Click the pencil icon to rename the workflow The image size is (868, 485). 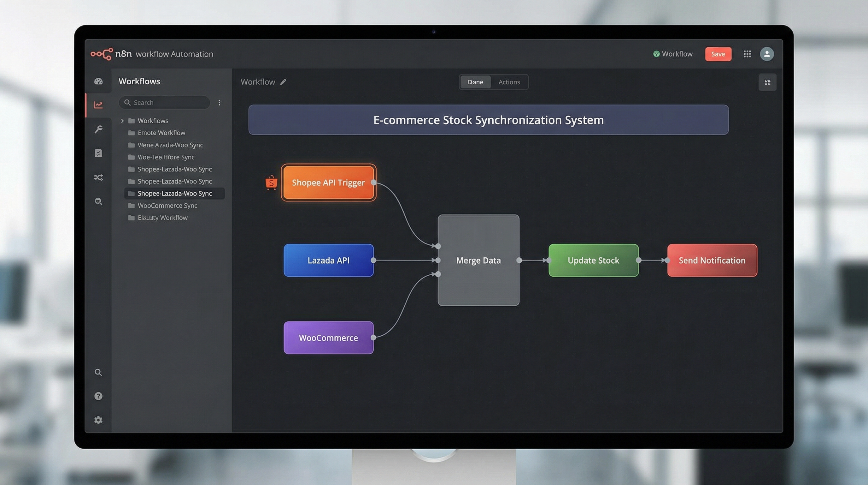(x=283, y=81)
